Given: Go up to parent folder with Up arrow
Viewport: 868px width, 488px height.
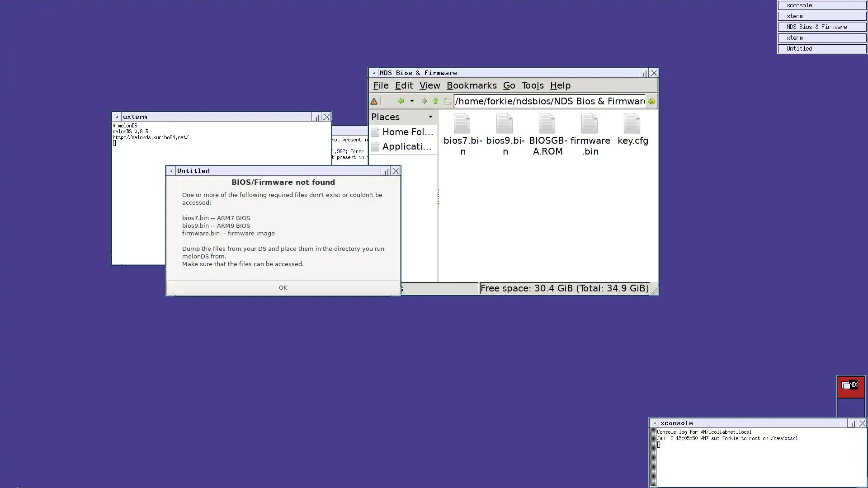Looking at the screenshot, I should pos(435,101).
